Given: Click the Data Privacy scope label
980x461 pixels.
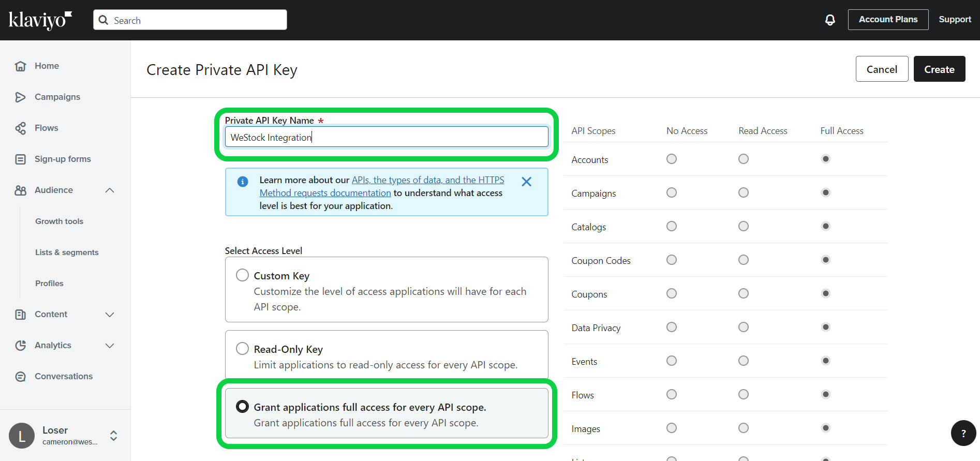Looking at the screenshot, I should [596, 328].
